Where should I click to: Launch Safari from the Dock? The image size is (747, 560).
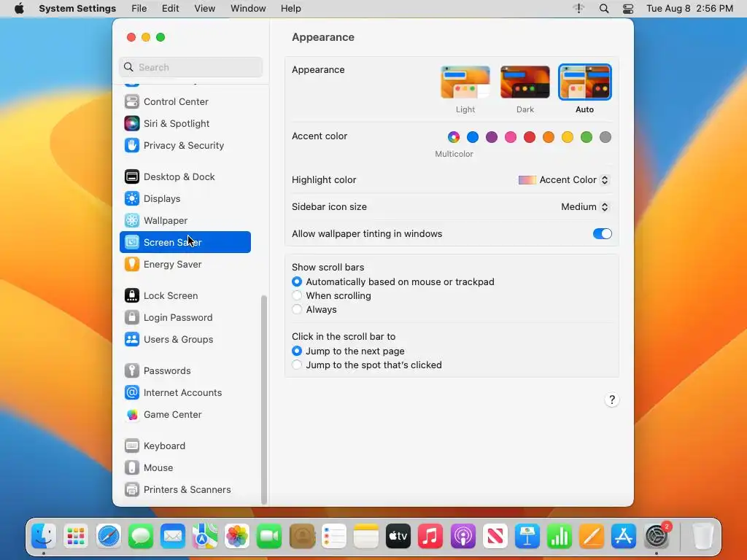click(108, 536)
